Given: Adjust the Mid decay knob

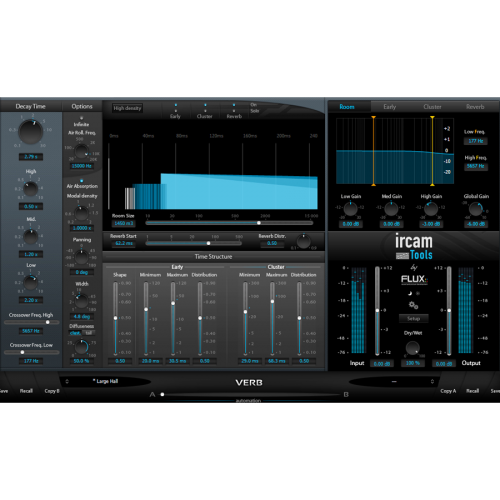Looking at the screenshot, I should [31, 237].
